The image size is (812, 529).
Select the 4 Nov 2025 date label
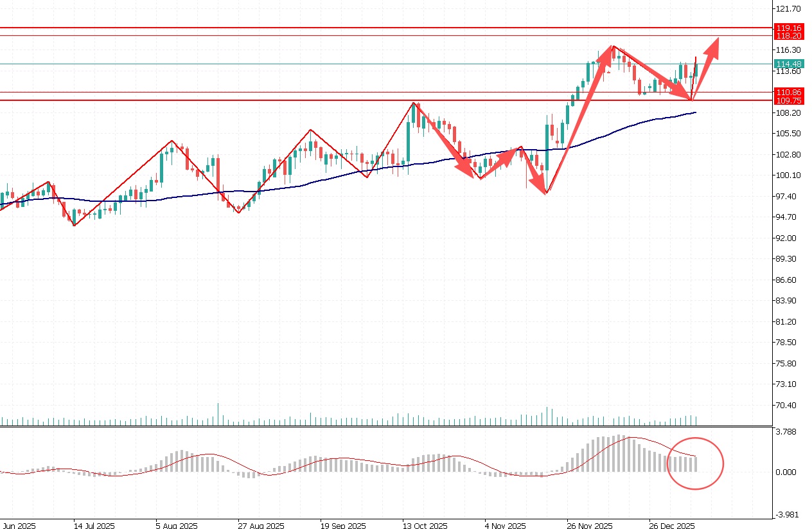[x=504, y=525]
